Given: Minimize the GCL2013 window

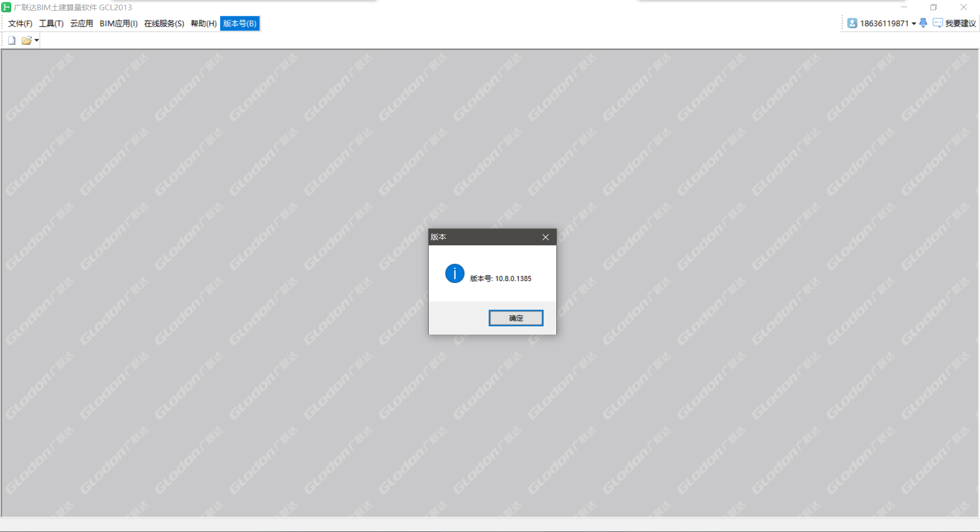Looking at the screenshot, I should 904,7.
